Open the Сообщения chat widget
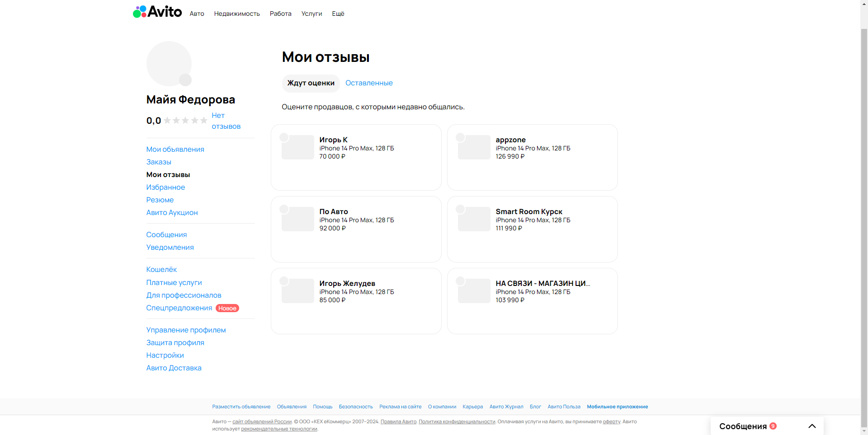Image resolution: width=868 pixels, height=435 pixels. tap(767, 426)
